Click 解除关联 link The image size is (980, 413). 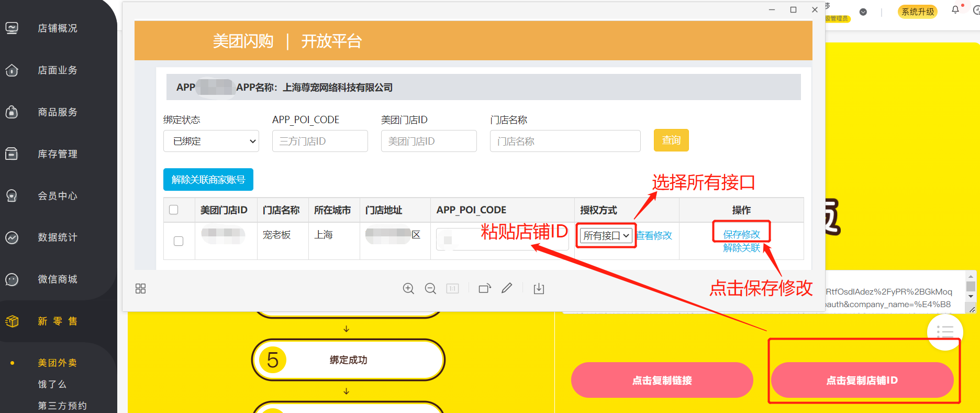[741, 248]
